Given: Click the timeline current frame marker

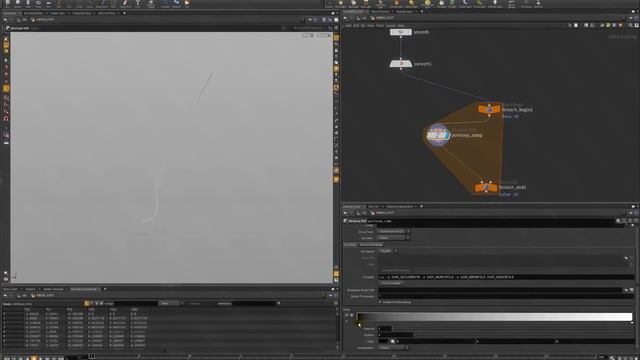Looking at the screenshot, I should (x=92, y=356).
